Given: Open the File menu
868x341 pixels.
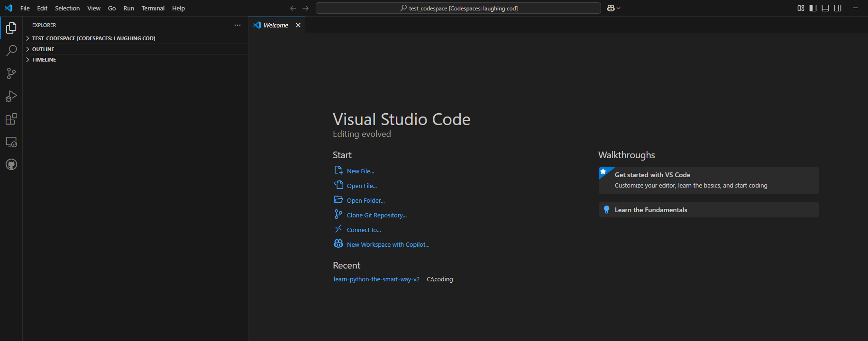Looking at the screenshot, I should pyautogui.click(x=25, y=8).
